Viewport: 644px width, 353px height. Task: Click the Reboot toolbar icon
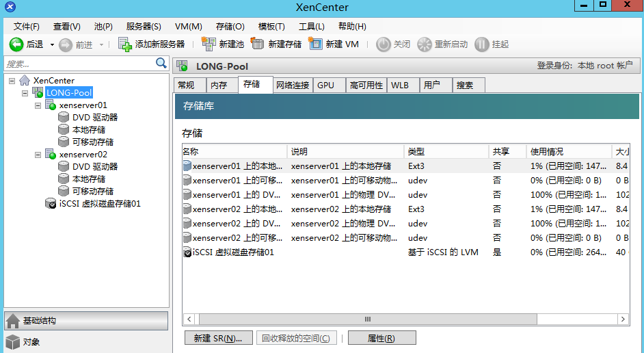[x=425, y=44]
